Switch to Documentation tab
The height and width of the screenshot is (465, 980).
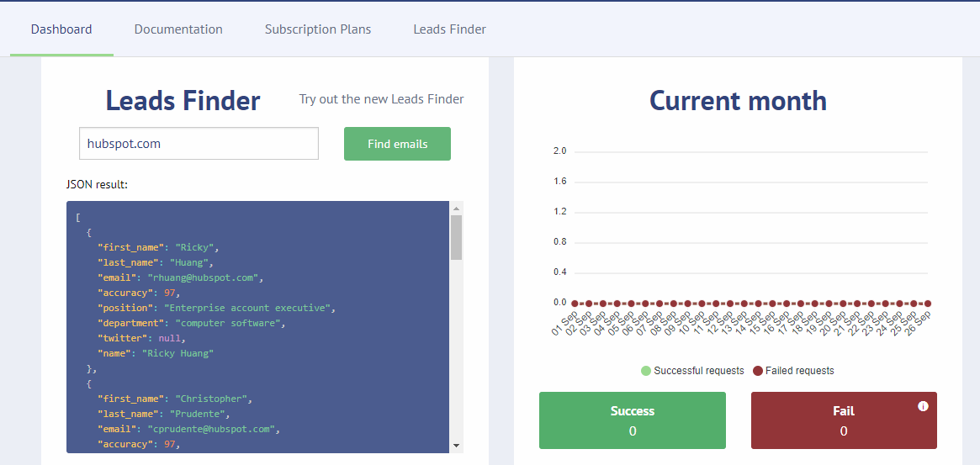click(x=178, y=29)
